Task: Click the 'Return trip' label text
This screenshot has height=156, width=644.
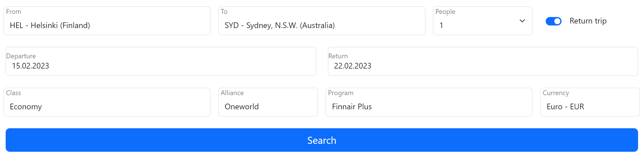Action: point(588,21)
